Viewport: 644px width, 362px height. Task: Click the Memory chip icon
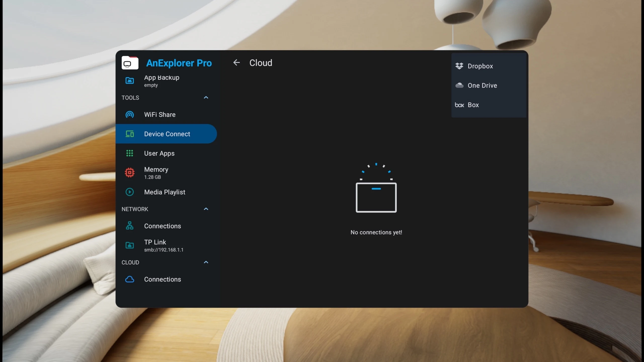(x=130, y=173)
